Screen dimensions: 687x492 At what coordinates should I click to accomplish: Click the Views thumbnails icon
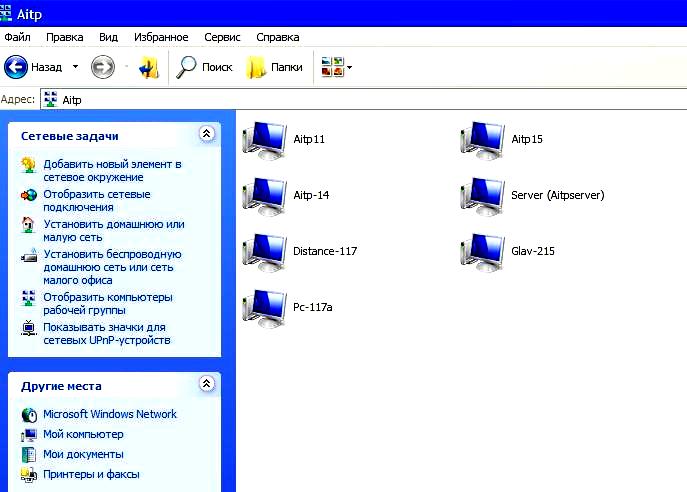tap(333, 67)
